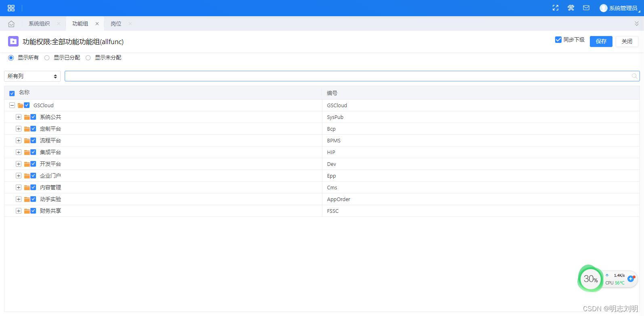This screenshot has width=644, height=316.
Task: Click the 编号 column header
Action: pyautogui.click(x=332, y=93)
